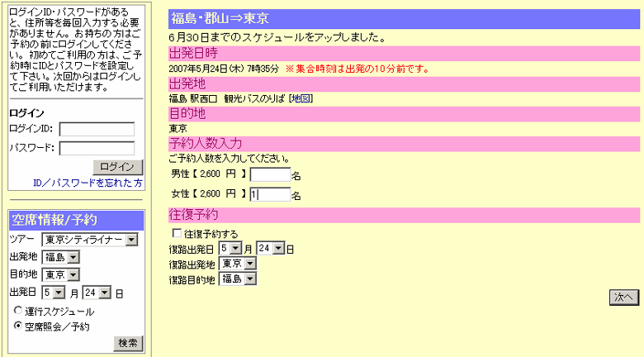Open the sidebar 目的地 dropdown
The image size is (644, 357).
60,274
